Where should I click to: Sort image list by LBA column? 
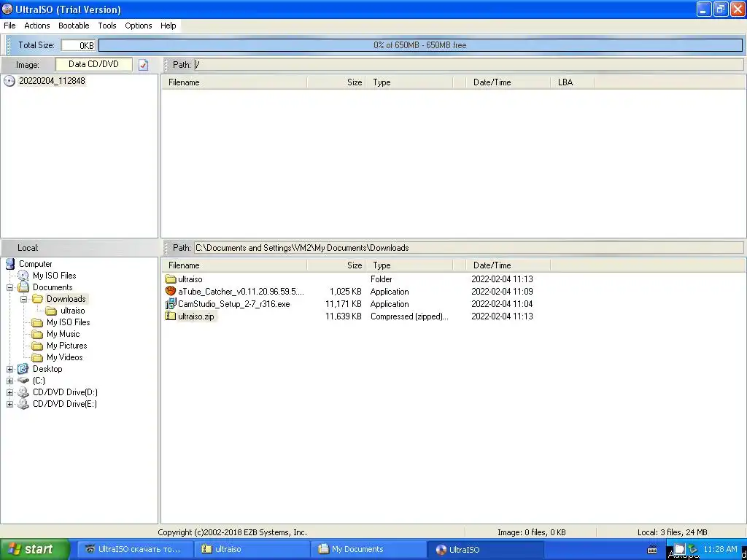tap(572, 82)
